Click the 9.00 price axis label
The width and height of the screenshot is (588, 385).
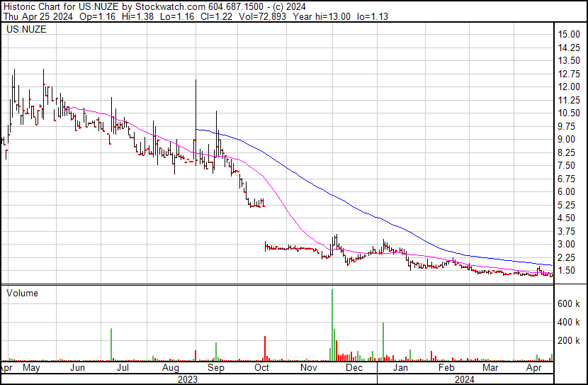(566, 140)
